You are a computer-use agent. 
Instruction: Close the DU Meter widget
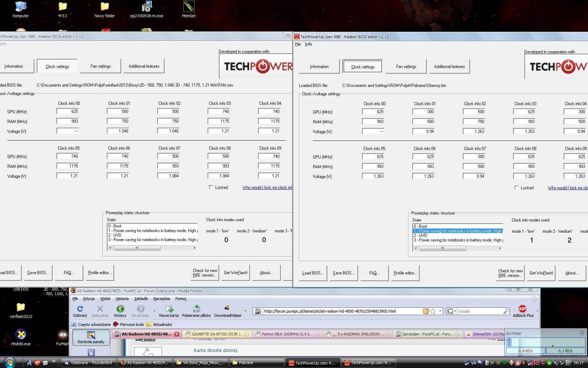(x=582, y=333)
